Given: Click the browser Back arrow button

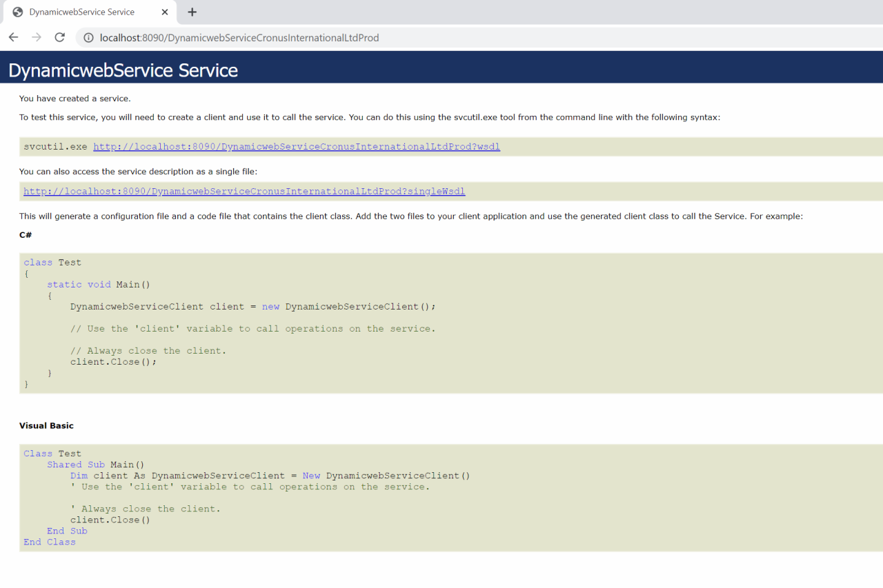Looking at the screenshot, I should (x=14, y=37).
